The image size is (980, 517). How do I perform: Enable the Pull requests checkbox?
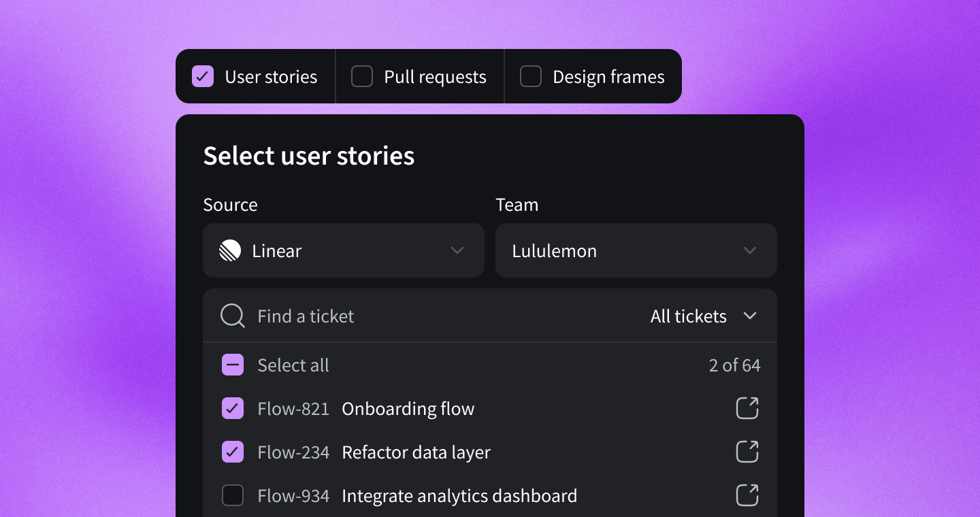(x=362, y=76)
